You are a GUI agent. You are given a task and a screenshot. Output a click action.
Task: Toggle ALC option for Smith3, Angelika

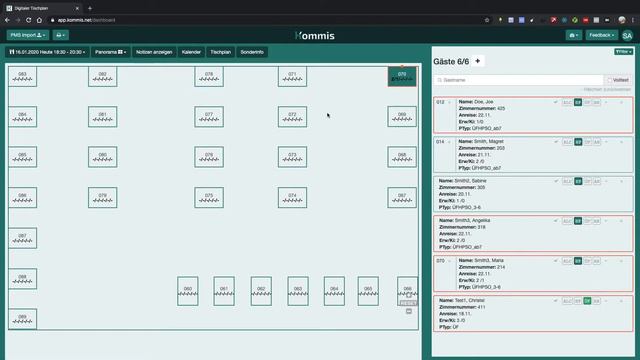[567, 221]
